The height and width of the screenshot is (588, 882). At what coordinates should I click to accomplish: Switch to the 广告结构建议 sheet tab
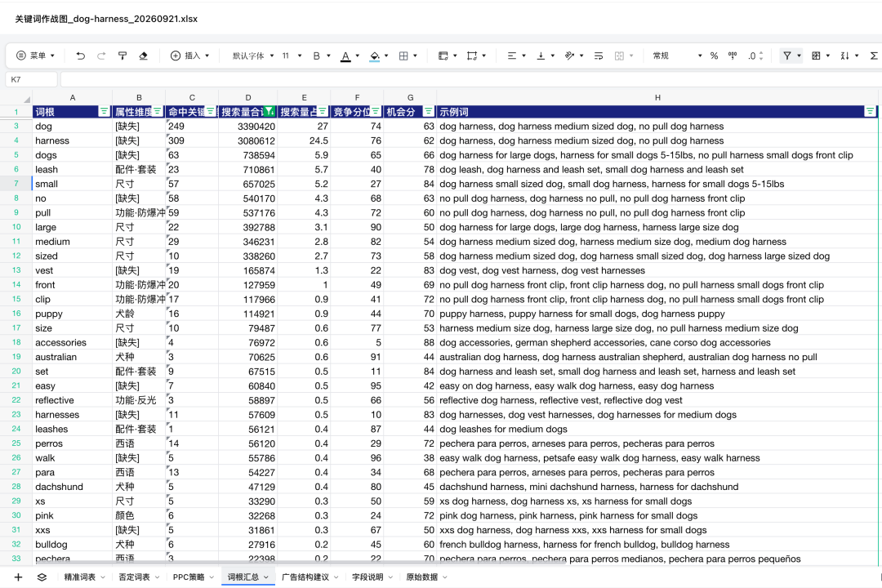coord(305,577)
